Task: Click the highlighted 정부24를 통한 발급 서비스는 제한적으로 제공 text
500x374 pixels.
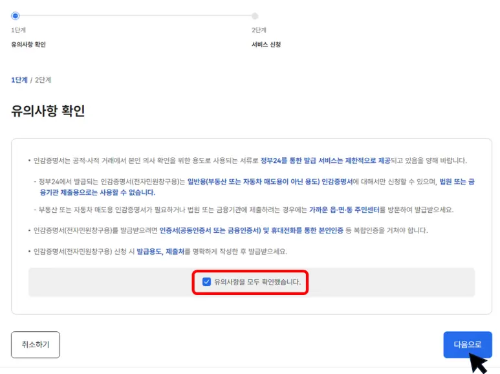Action: 325,161
